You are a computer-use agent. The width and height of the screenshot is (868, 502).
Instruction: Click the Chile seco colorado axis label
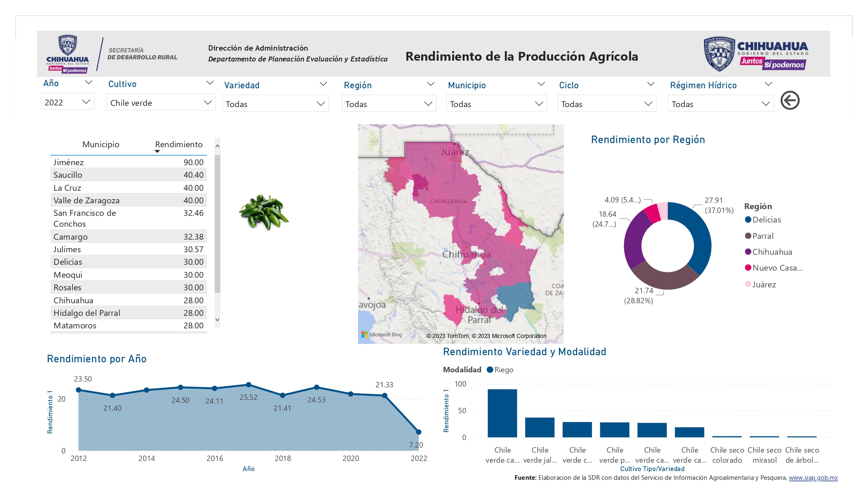pos(727,455)
